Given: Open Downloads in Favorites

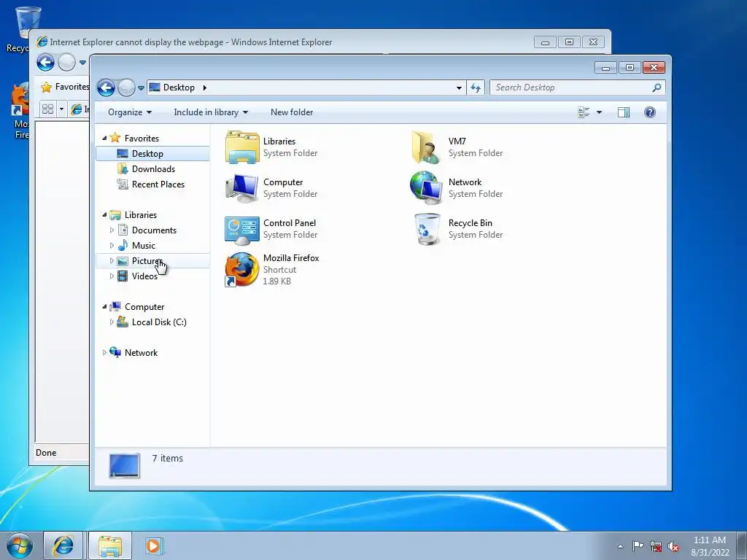Looking at the screenshot, I should tap(153, 169).
